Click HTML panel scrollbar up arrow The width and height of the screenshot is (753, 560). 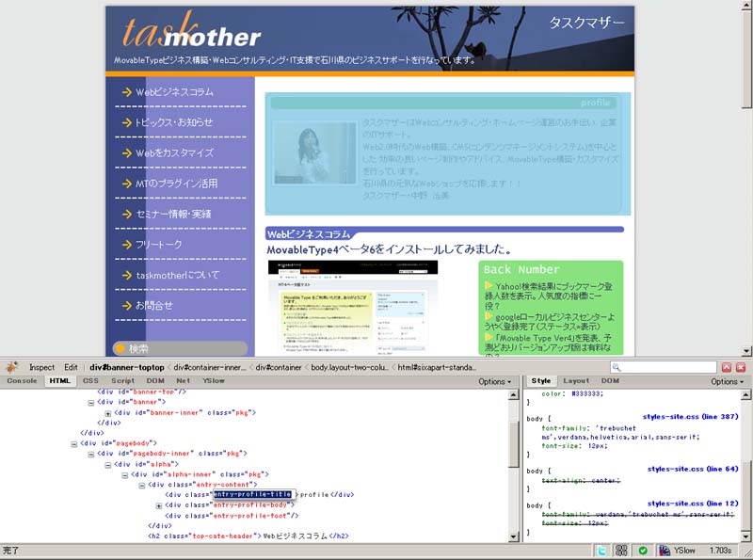click(513, 394)
